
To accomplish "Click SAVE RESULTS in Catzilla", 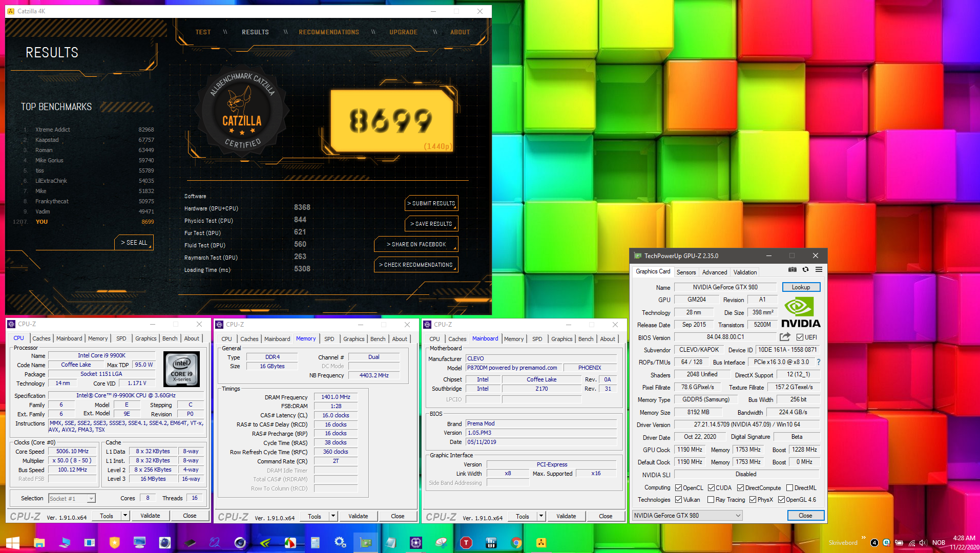I will pyautogui.click(x=431, y=224).
